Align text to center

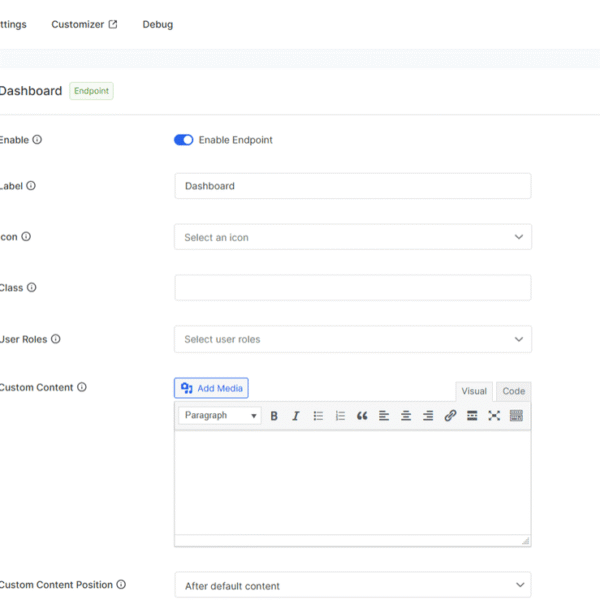click(x=406, y=416)
